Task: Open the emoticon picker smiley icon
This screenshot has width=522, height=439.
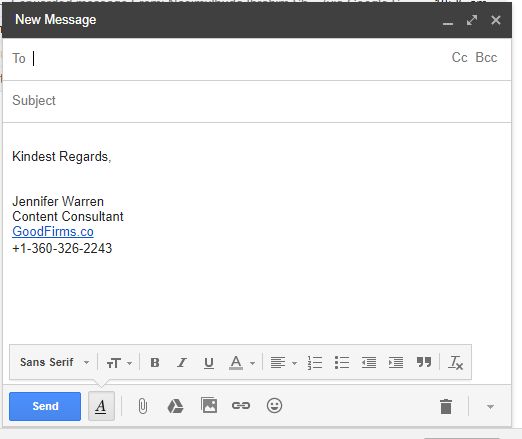Action: 274,406
